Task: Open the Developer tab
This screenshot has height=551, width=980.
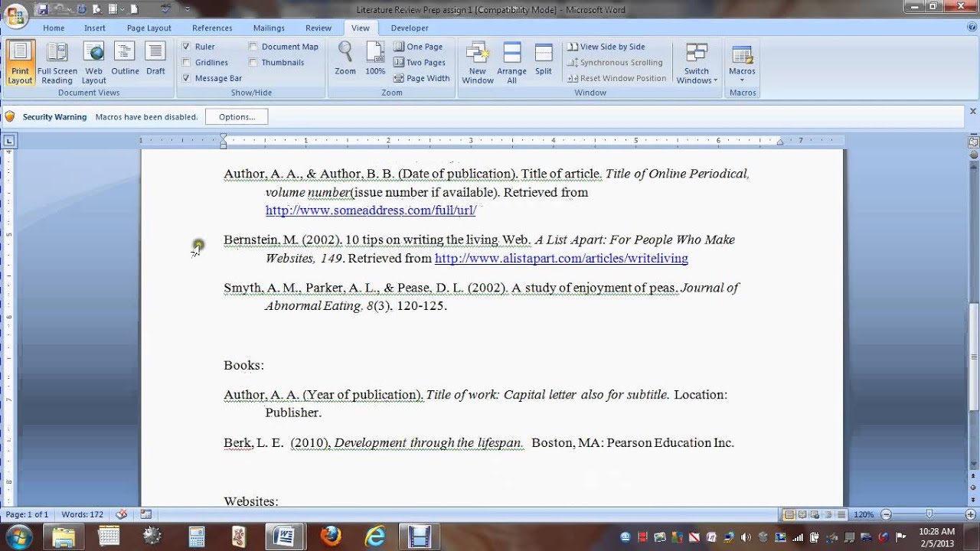Action: tap(410, 28)
